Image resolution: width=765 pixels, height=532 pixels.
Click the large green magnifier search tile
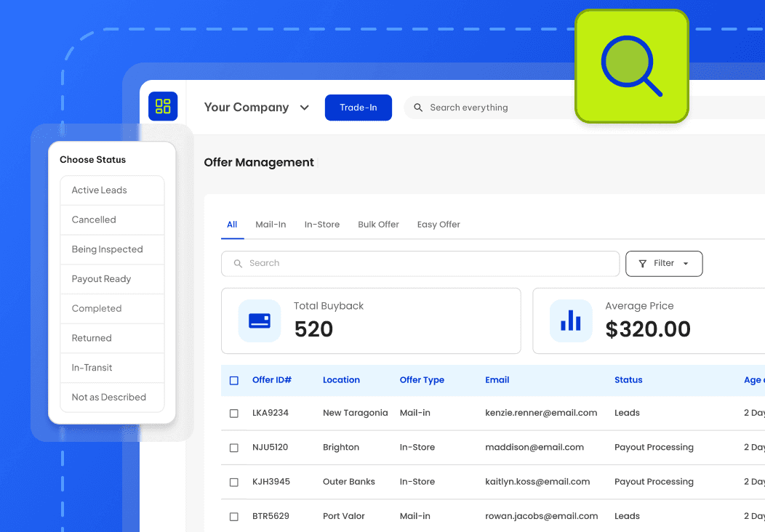632,66
